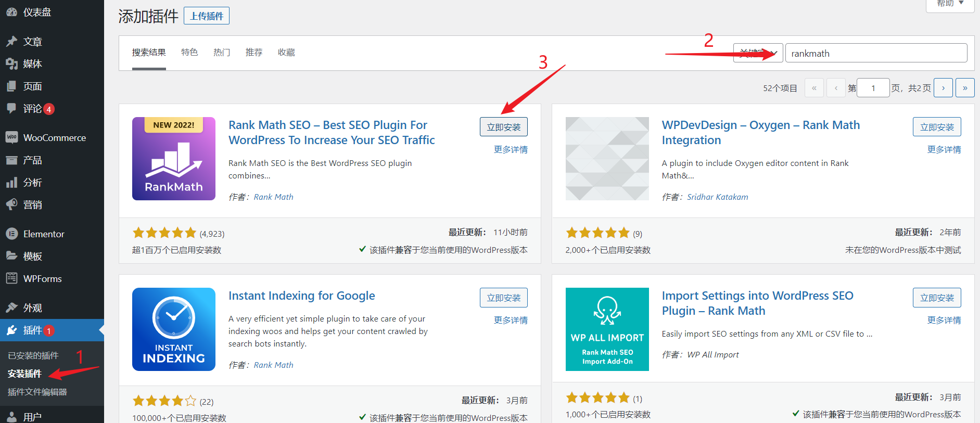Click the Analytics bar chart icon
This screenshot has width=980, height=423.
pos(11,183)
